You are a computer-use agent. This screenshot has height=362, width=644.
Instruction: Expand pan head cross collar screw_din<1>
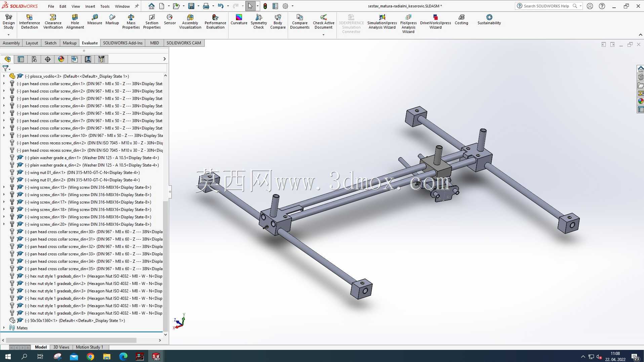coord(4,84)
